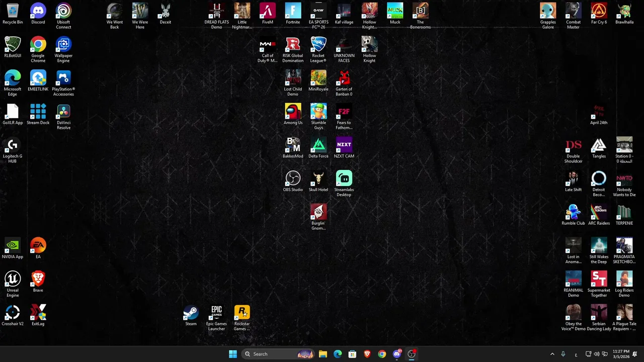Click the Crosshair V2 icon
644x362 pixels.
point(13,316)
